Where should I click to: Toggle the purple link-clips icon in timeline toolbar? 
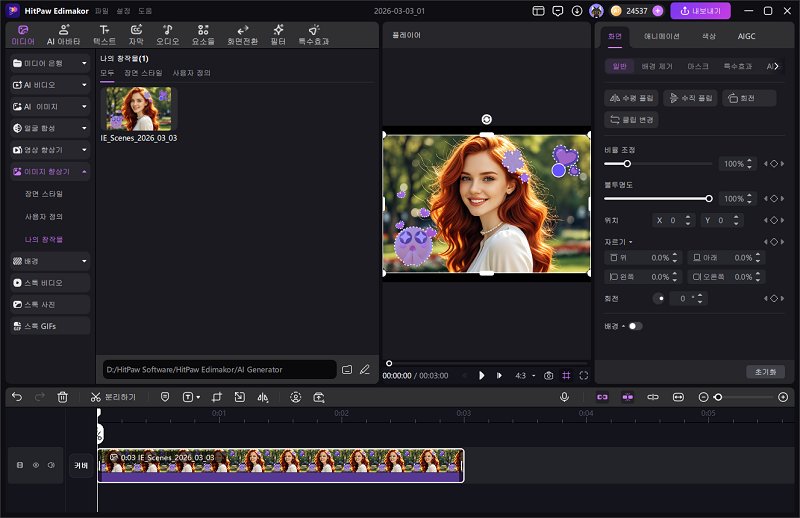pos(603,397)
